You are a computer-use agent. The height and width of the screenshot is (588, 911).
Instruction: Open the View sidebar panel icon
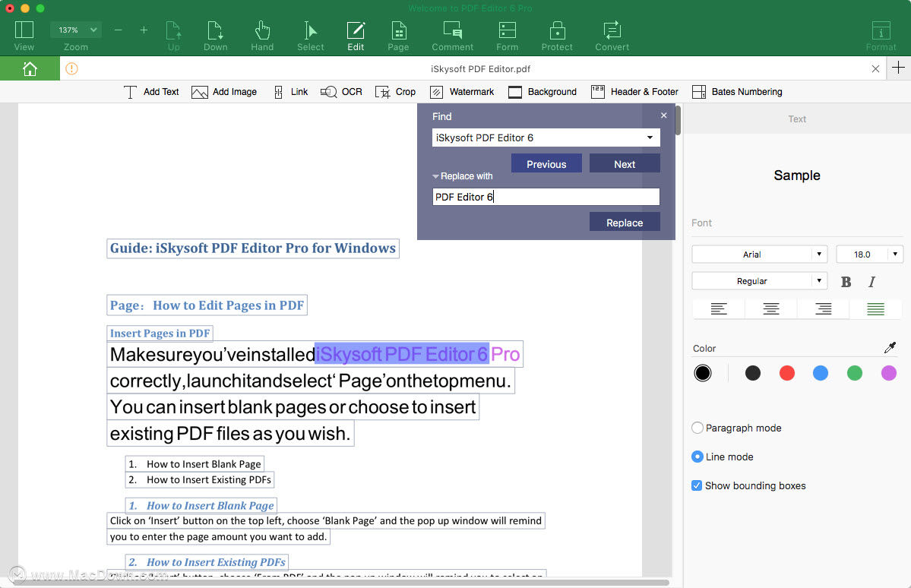(x=24, y=30)
